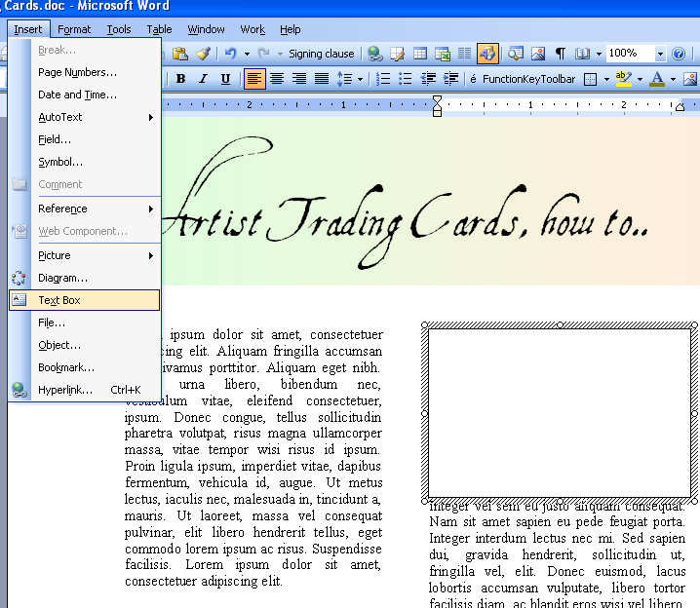The image size is (700, 608).
Task: Click the Columns icon
Action: coord(464,54)
